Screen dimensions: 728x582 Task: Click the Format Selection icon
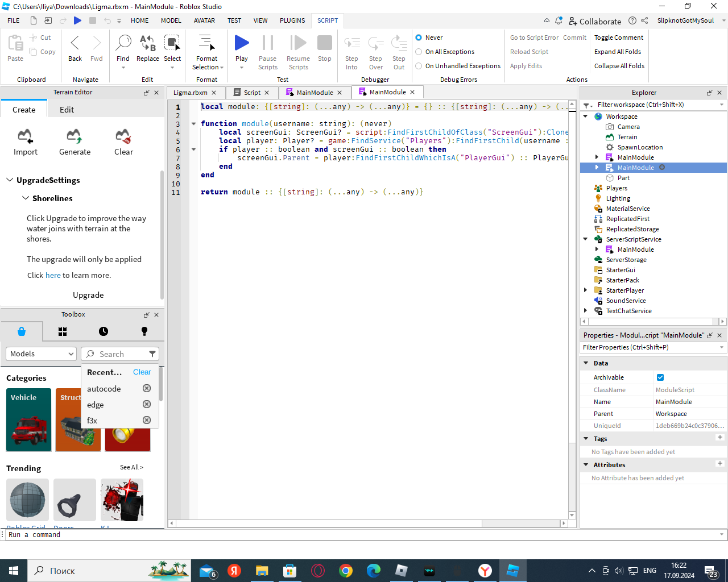pyautogui.click(x=206, y=43)
